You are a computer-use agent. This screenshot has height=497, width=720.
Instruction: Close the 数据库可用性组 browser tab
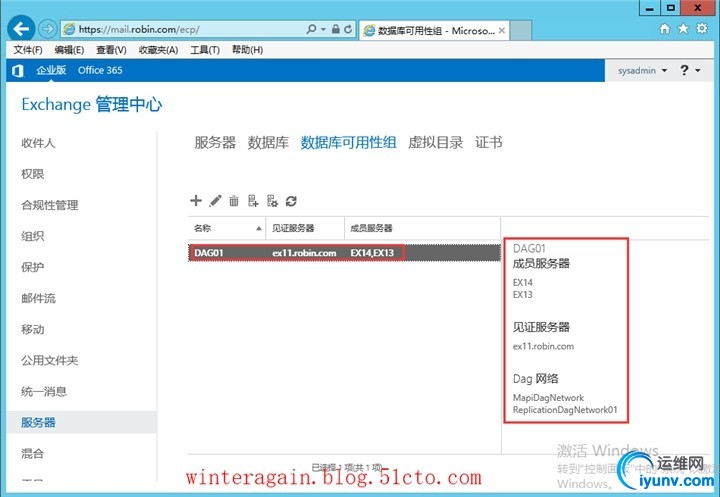pos(502,30)
